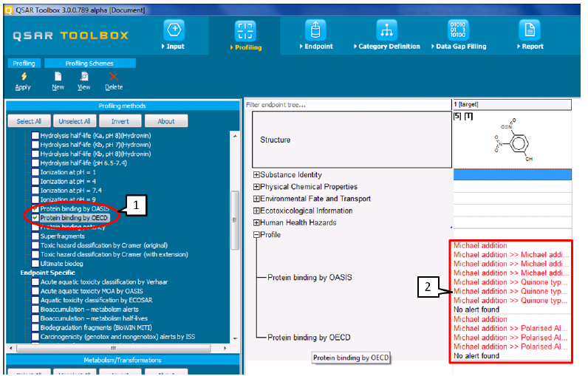The image size is (588, 376).
Task: Check Bioaccumulation – metabolism half-lives
Action: click(35, 318)
